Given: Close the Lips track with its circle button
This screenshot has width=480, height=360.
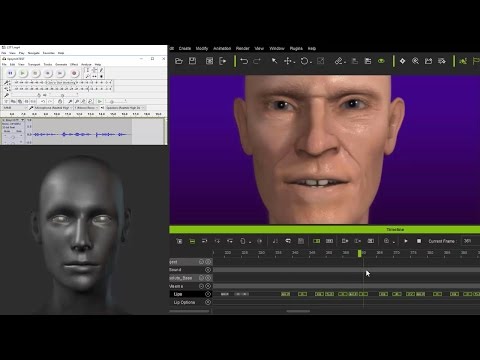Looking at the screenshot, I should (x=208, y=294).
